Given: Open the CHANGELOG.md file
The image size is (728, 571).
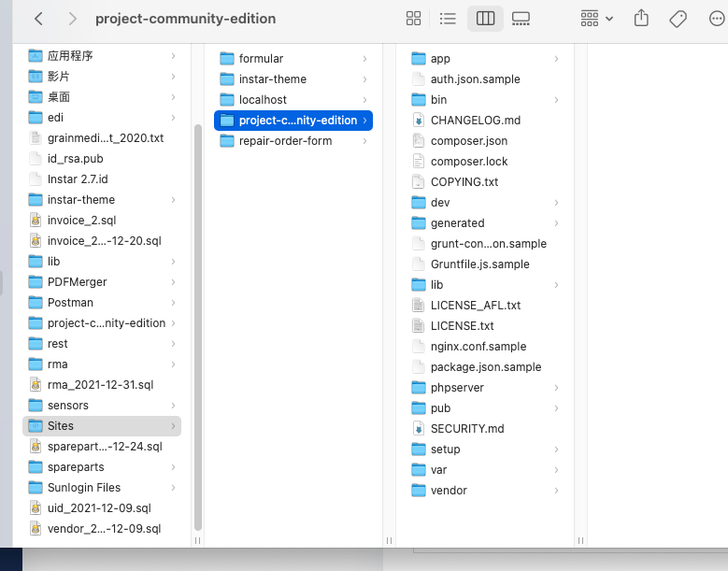Looking at the screenshot, I should pos(475,121).
